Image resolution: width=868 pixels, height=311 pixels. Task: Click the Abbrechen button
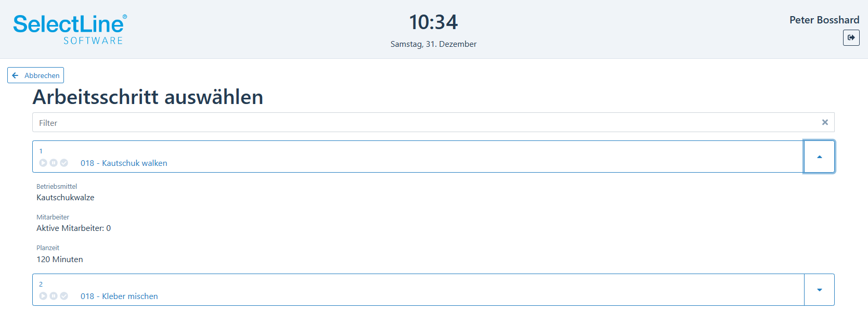click(35, 75)
